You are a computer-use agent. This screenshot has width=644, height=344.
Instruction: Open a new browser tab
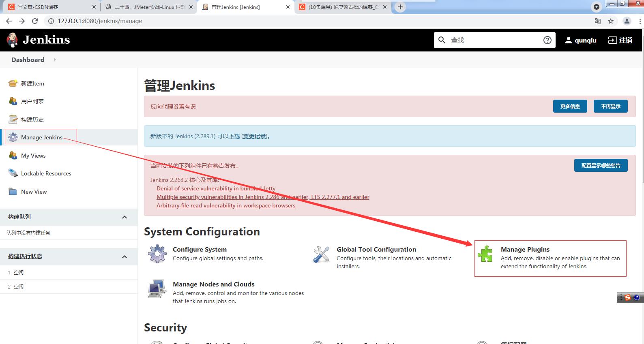pos(400,7)
